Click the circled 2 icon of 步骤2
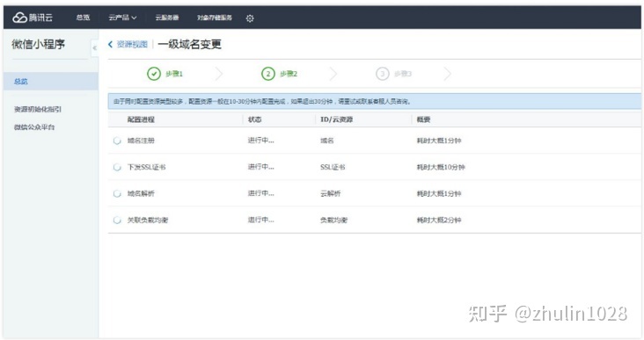The width and height of the screenshot is (644, 340). click(x=268, y=74)
